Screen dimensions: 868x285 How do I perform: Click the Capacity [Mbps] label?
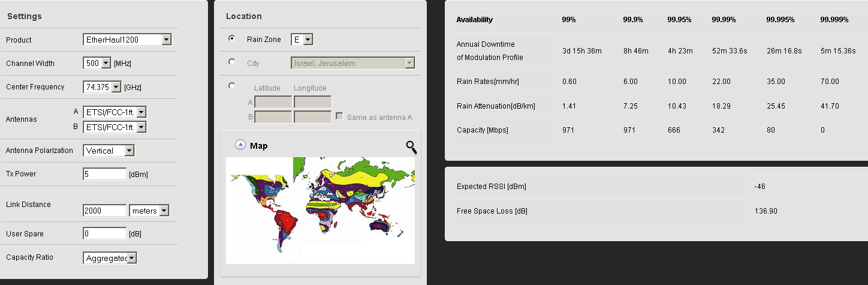click(483, 130)
